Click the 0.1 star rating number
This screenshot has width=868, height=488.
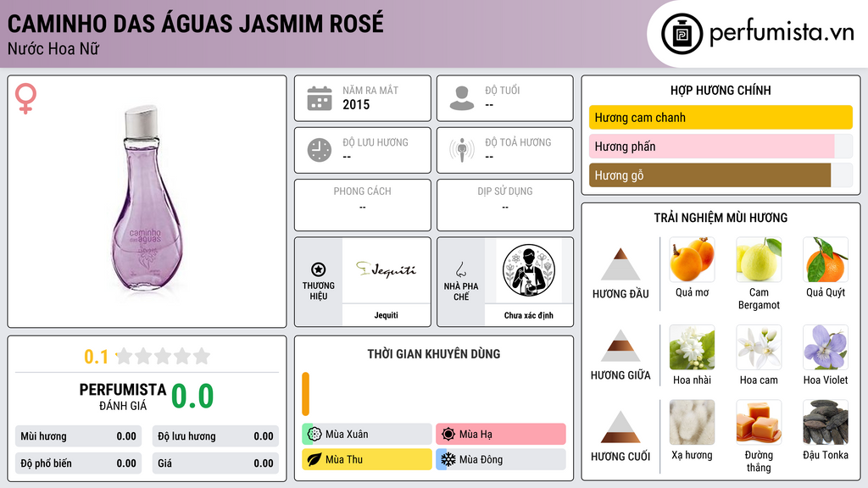pos(97,357)
